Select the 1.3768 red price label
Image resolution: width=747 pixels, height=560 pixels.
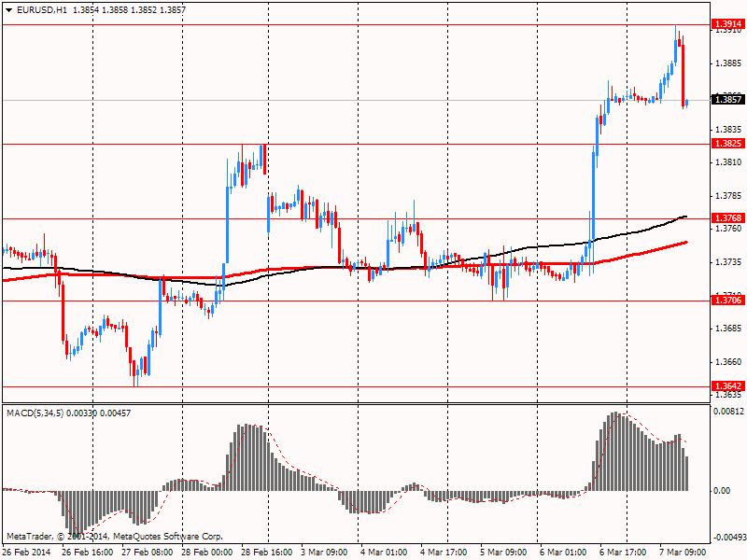[x=728, y=218]
